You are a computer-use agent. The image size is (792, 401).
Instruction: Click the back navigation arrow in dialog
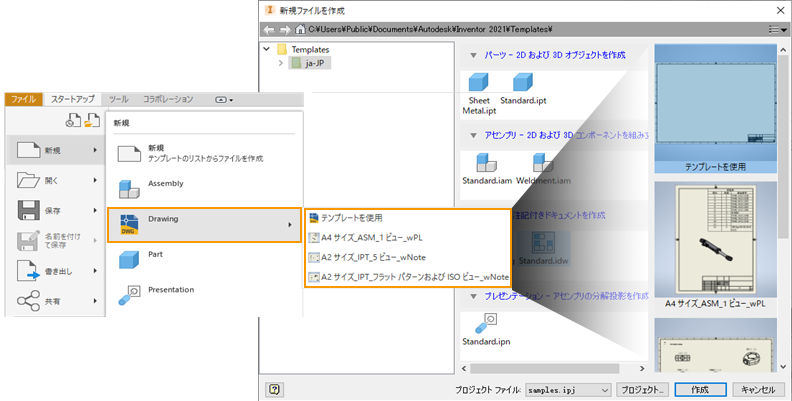(269, 30)
